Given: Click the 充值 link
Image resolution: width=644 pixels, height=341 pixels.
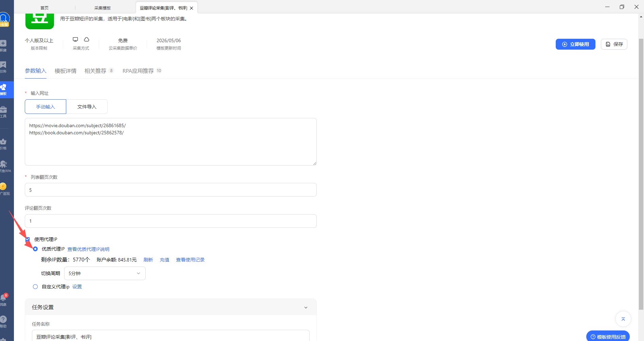Looking at the screenshot, I should (x=165, y=260).
